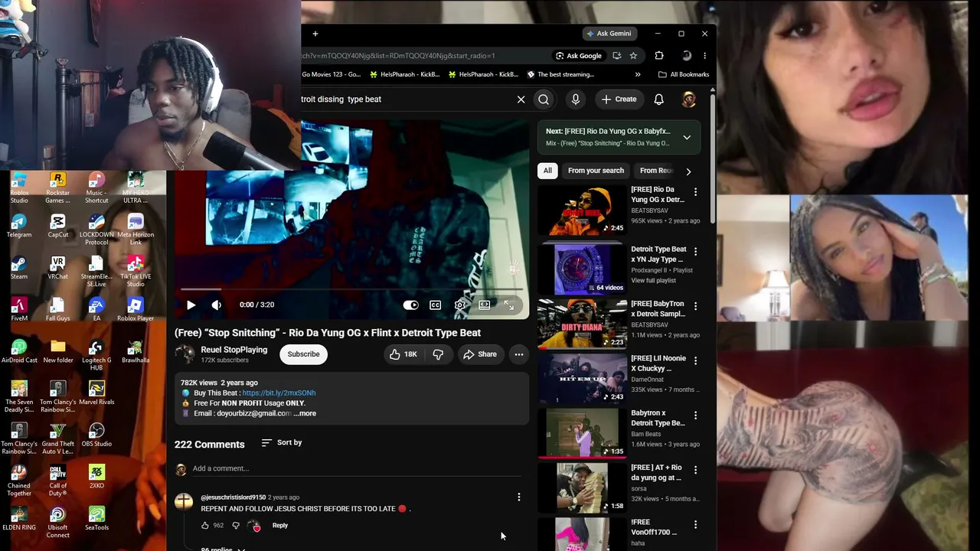Share the Stop Snitching video
This screenshot has width=980, height=551.
click(479, 354)
